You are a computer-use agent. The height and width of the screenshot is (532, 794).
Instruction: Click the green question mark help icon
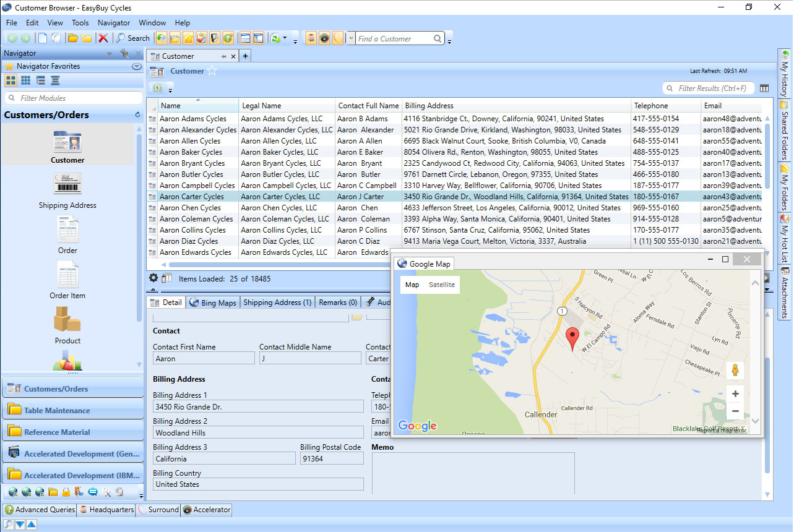pos(228,38)
